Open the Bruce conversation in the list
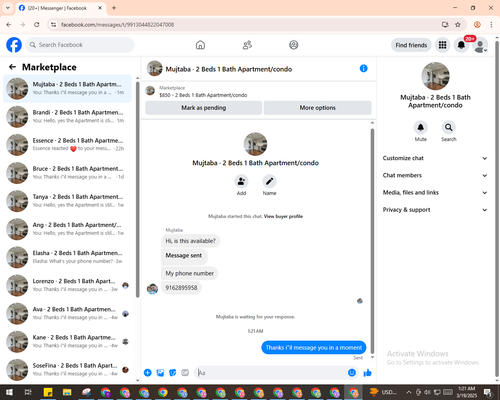Screen dimensions: 500x400 (68, 173)
